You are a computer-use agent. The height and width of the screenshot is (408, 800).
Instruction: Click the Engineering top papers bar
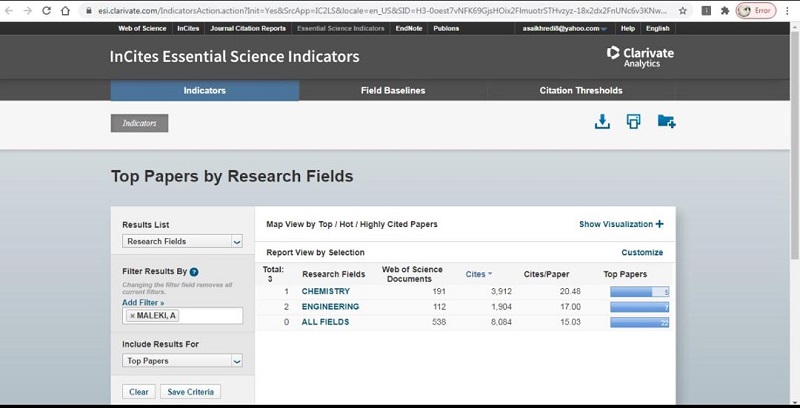click(x=639, y=307)
